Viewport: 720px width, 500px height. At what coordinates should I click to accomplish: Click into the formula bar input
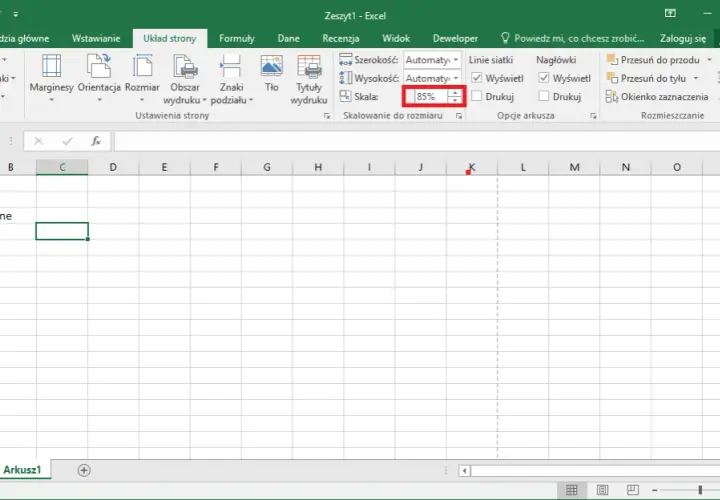click(x=417, y=141)
